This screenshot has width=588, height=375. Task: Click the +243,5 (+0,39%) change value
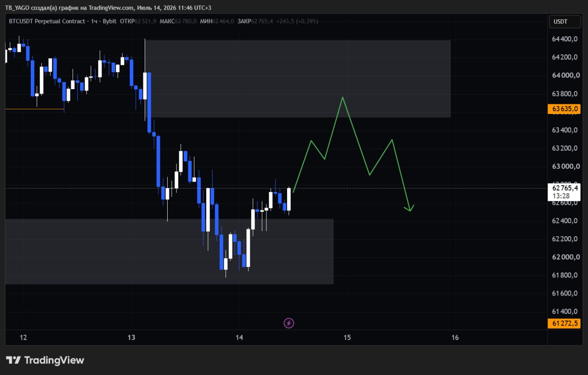[297, 21]
